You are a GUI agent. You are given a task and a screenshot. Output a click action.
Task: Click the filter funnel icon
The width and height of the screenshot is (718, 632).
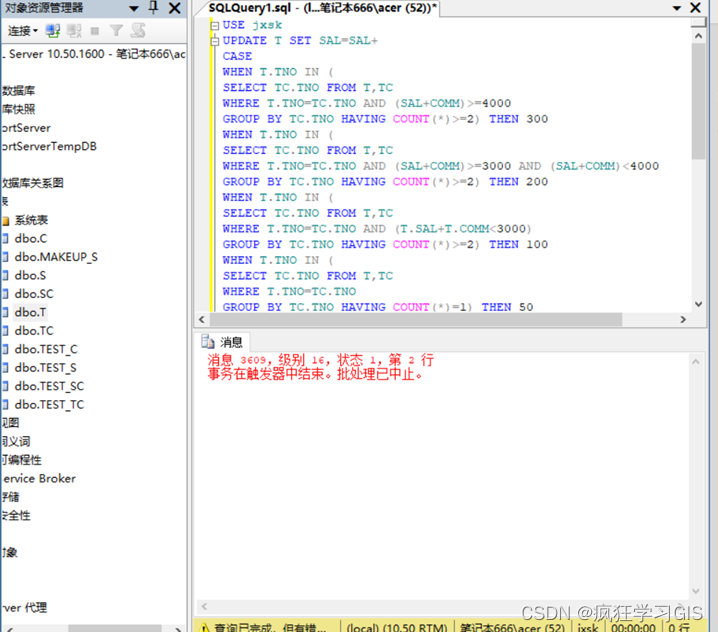coord(116,31)
